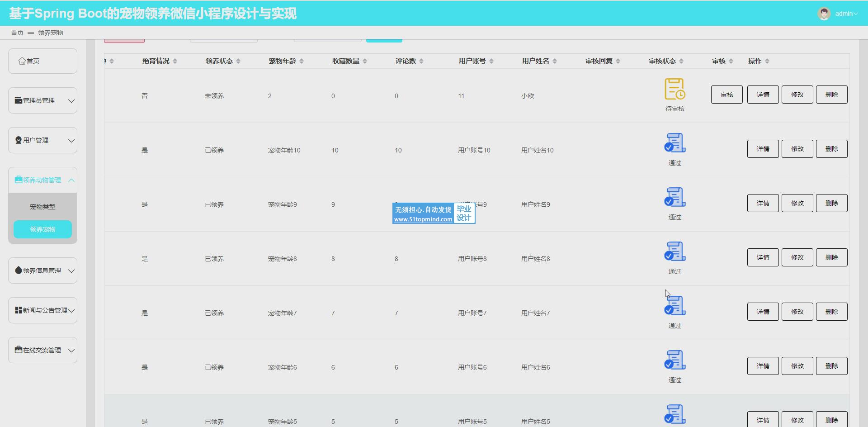Screen dimensions: 868x427
Task: Click the sort arrows beside 收藏数量
Action: point(365,61)
